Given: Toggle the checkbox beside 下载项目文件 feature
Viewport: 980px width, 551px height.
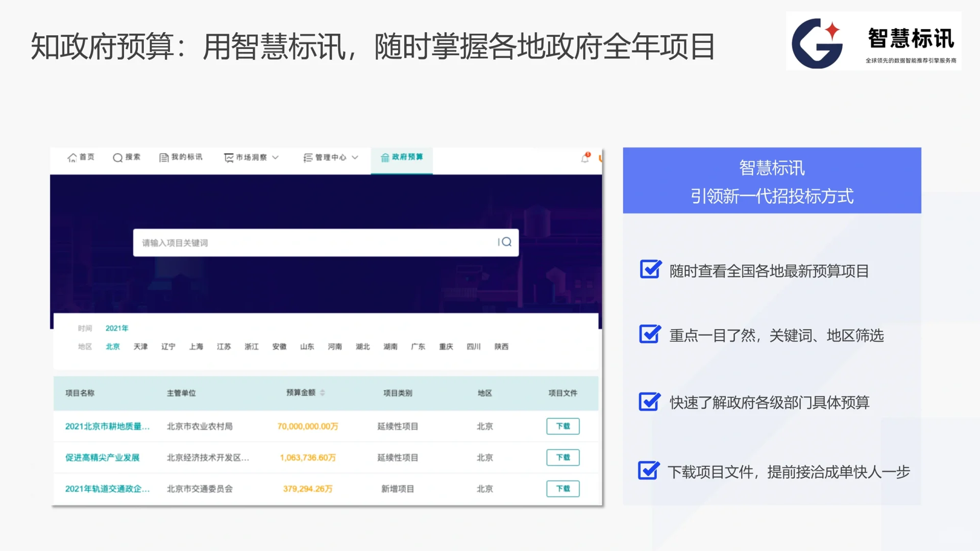Looking at the screenshot, I should point(647,471).
